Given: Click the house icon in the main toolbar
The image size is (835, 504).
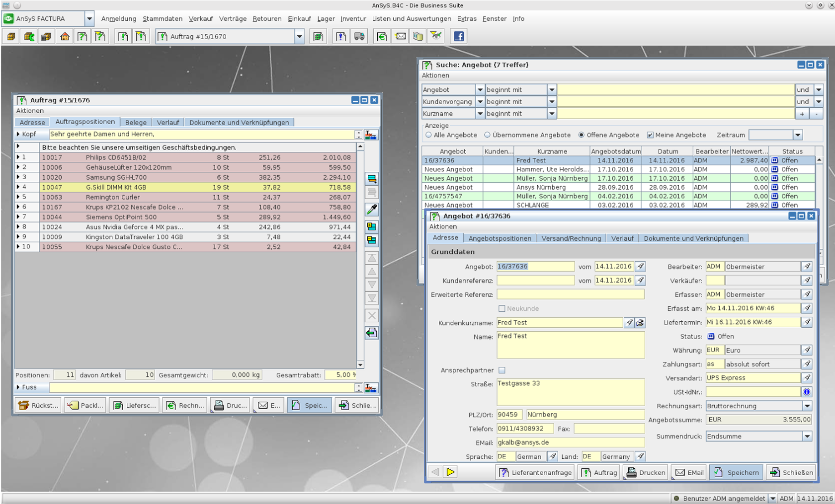Looking at the screenshot, I should click(65, 36).
